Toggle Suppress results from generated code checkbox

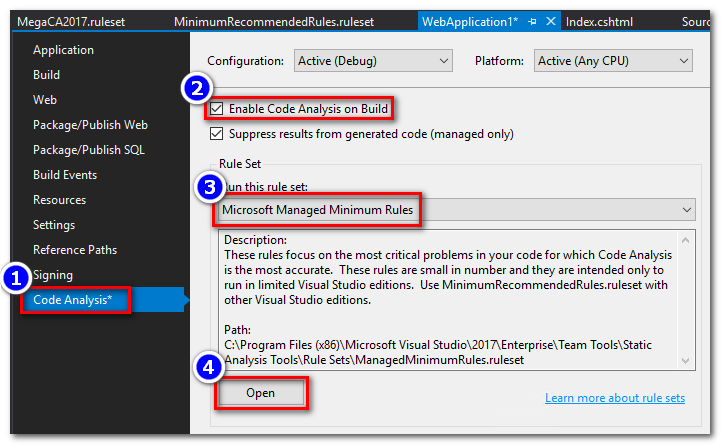[216, 134]
